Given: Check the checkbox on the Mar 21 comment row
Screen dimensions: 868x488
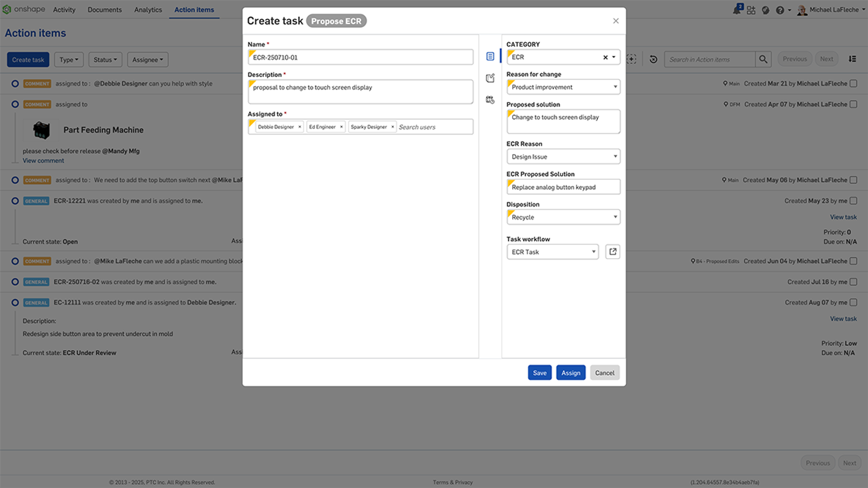Looking at the screenshot, I should click(854, 84).
